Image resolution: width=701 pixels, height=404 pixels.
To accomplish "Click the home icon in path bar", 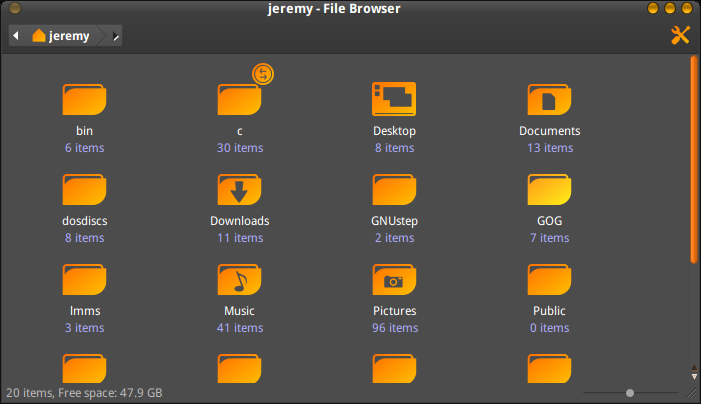I will [x=39, y=35].
